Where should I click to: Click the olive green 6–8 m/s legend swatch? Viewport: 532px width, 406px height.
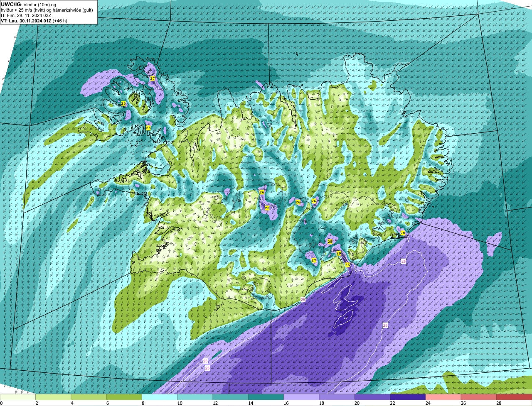point(124,397)
